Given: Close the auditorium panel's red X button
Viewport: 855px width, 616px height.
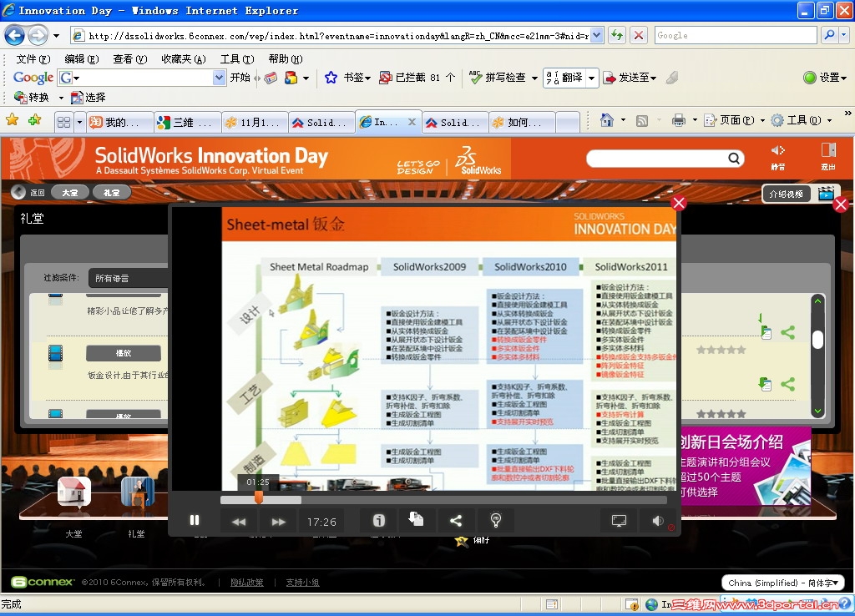Looking at the screenshot, I should 840,204.
